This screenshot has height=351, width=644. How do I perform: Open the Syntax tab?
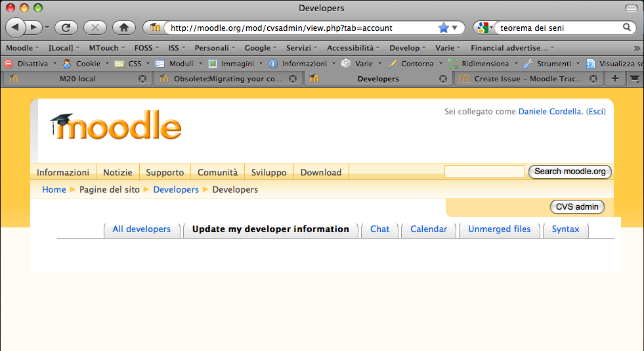tap(565, 229)
